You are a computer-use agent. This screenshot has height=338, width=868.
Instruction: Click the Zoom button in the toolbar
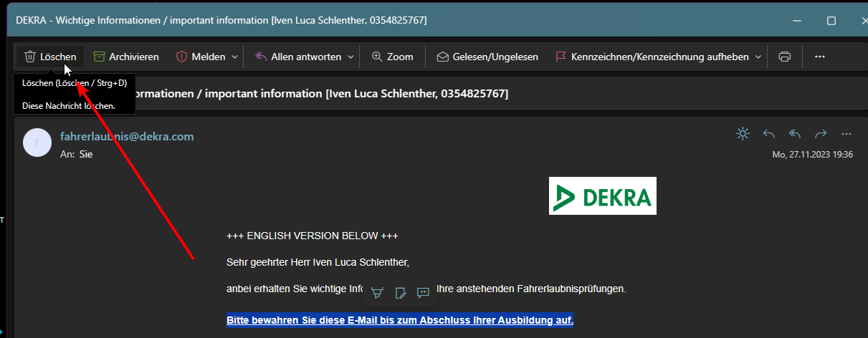tap(393, 57)
